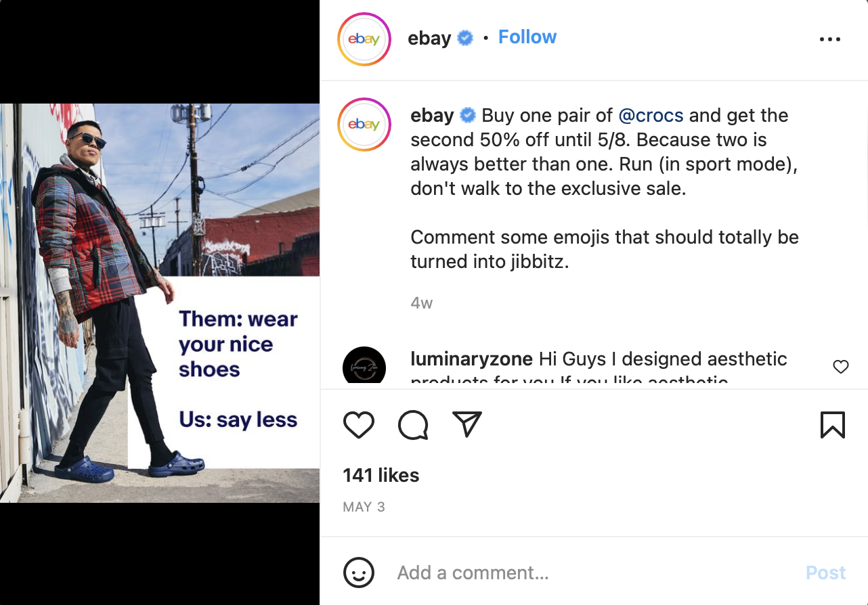Open the luminaryzone commenter avatar

pos(364,367)
